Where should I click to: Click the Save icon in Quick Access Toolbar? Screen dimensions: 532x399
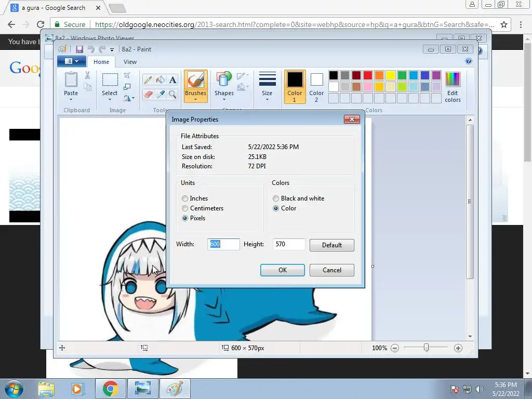point(79,49)
